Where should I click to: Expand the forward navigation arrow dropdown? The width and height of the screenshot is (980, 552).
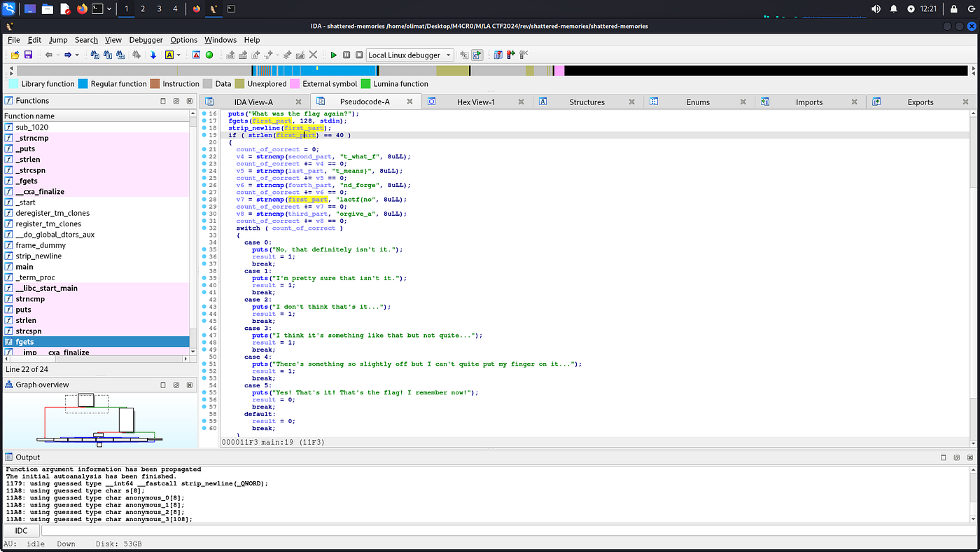point(77,55)
